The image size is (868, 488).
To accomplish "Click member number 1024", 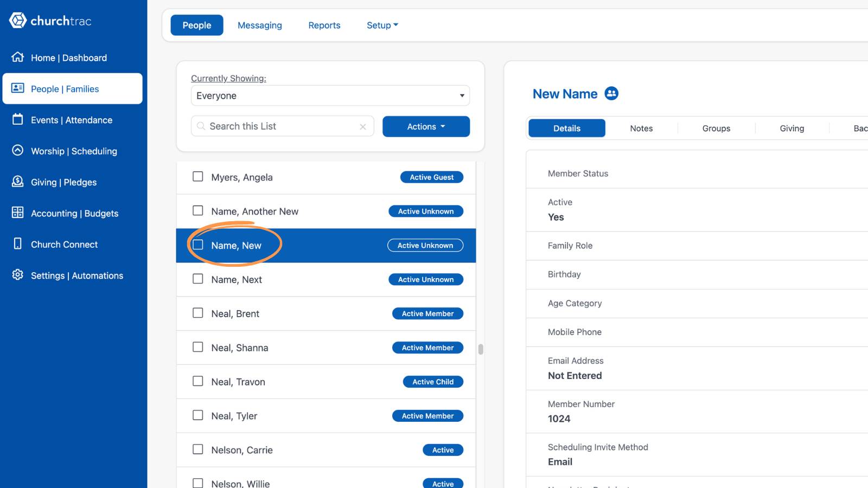I will [x=559, y=419].
